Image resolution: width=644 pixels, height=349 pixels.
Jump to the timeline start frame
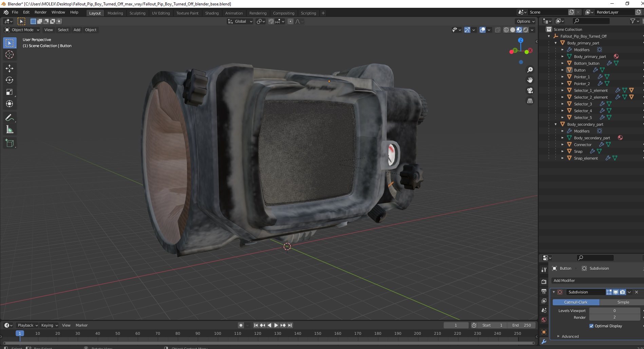pos(256,325)
